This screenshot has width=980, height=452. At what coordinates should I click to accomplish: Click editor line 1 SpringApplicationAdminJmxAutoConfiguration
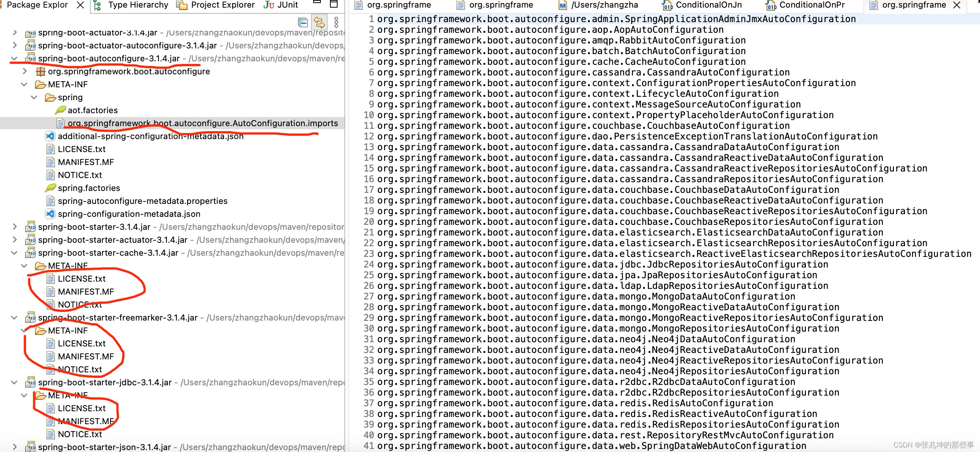click(x=616, y=19)
